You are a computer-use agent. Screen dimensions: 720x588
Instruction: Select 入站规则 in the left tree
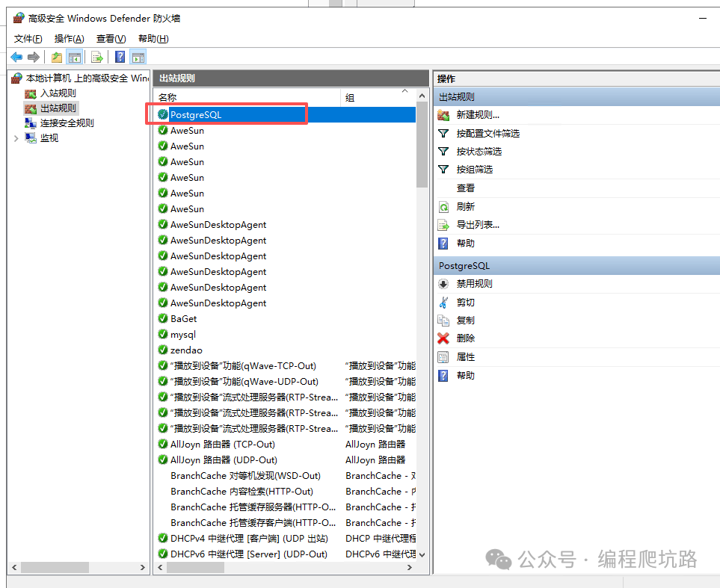(x=58, y=93)
